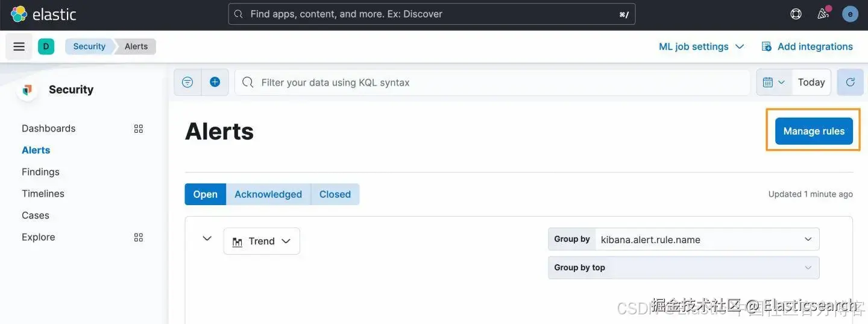Image resolution: width=868 pixels, height=324 pixels.
Task: Open the date quick menu calendar
Action: pyautogui.click(x=773, y=82)
